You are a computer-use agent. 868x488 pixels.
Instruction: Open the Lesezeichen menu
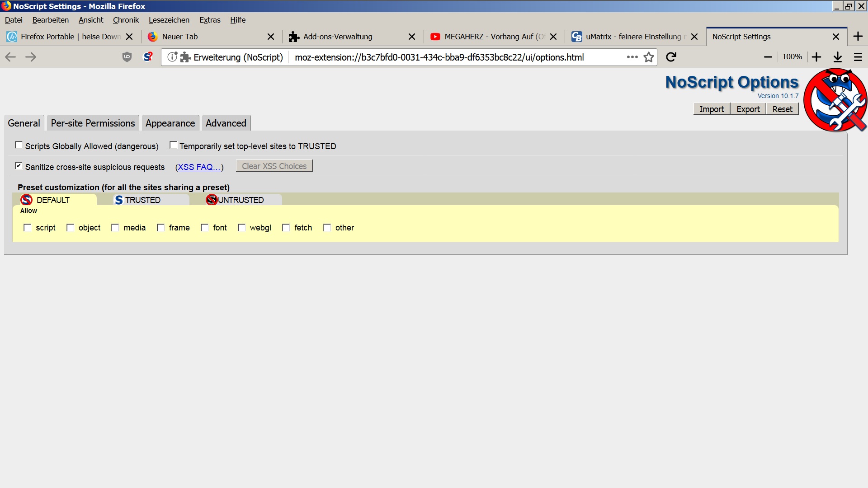click(169, 20)
